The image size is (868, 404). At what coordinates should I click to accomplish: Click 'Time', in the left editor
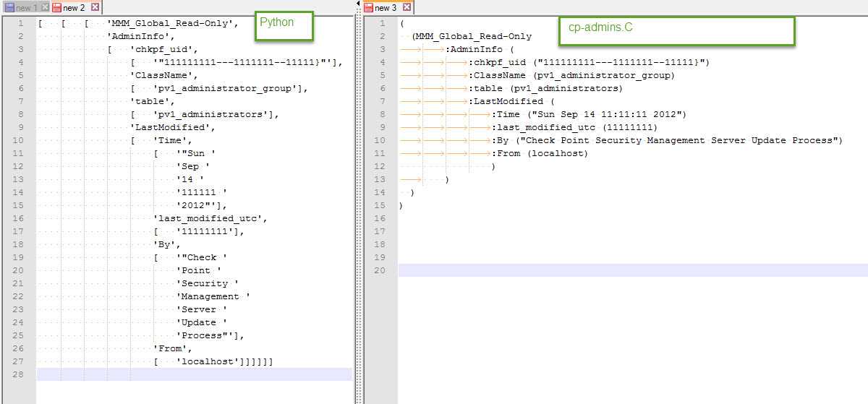(173, 140)
